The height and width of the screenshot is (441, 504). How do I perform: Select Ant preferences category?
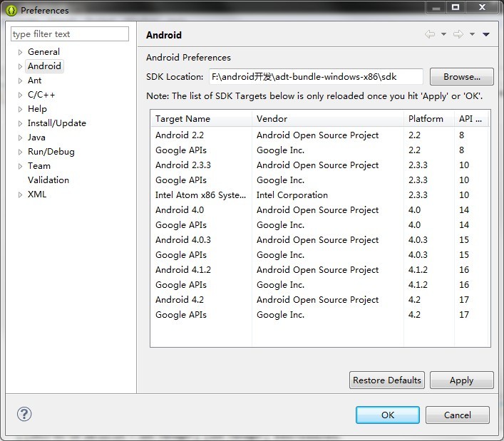click(34, 81)
